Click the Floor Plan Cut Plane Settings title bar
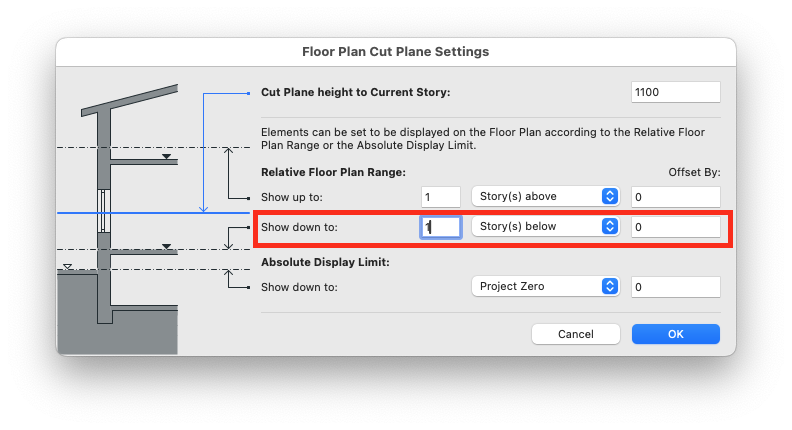Viewport: 792px width, 430px height. tap(395, 52)
